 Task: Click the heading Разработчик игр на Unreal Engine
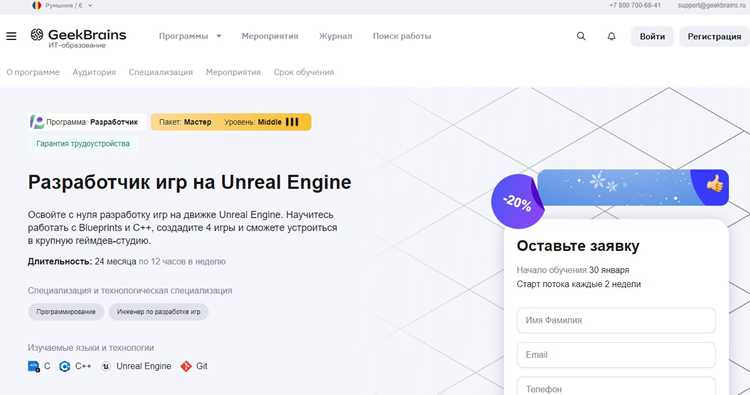coord(189,182)
